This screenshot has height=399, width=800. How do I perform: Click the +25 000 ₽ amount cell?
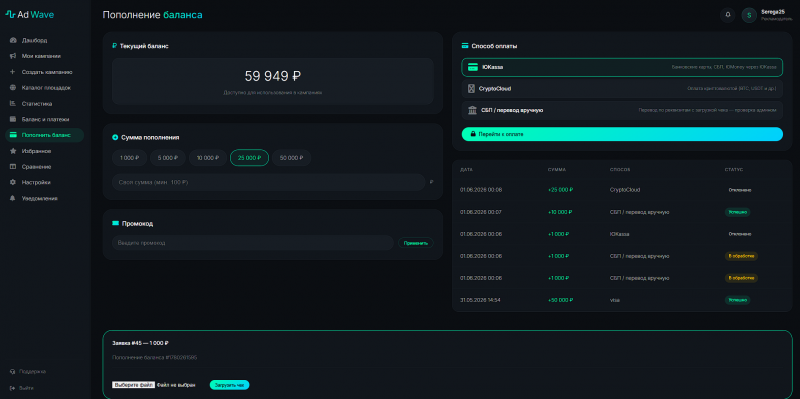point(560,190)
